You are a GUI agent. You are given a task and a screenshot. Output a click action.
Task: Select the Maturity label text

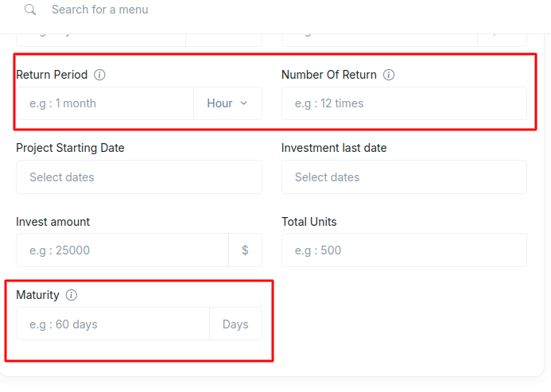(x=37, y=295)
